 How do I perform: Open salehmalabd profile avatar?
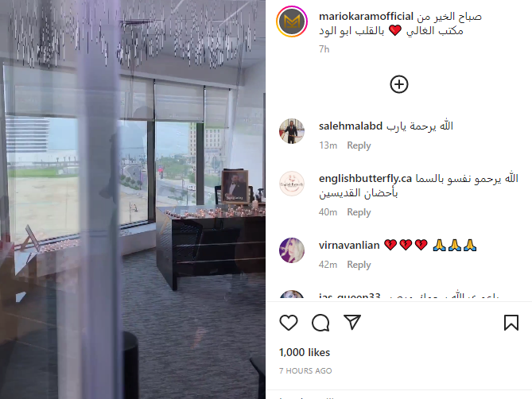click(x=292, y=131)
